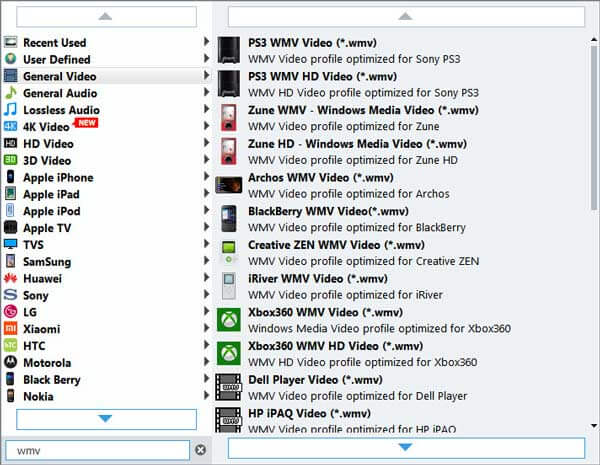The width and height of the screenshot is (600, 465).
Task: Click the PS3 console icon for PS3 WMV Video
Action: pos(229,50)
